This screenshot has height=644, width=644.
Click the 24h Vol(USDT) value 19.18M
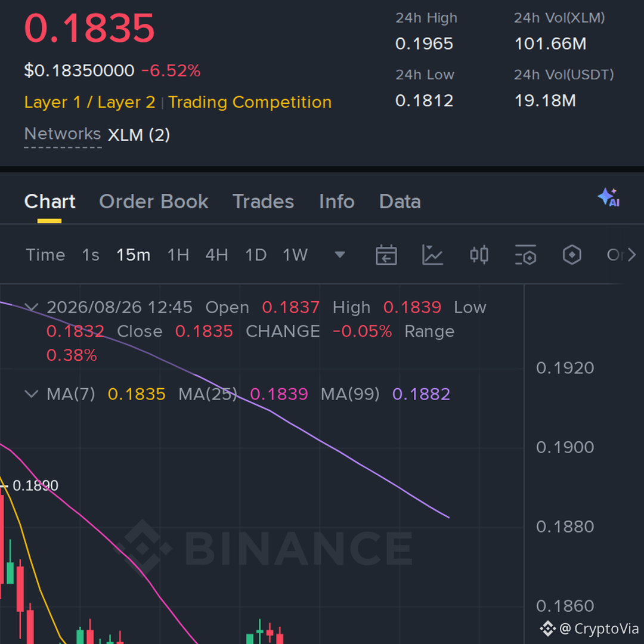[545, 101]
